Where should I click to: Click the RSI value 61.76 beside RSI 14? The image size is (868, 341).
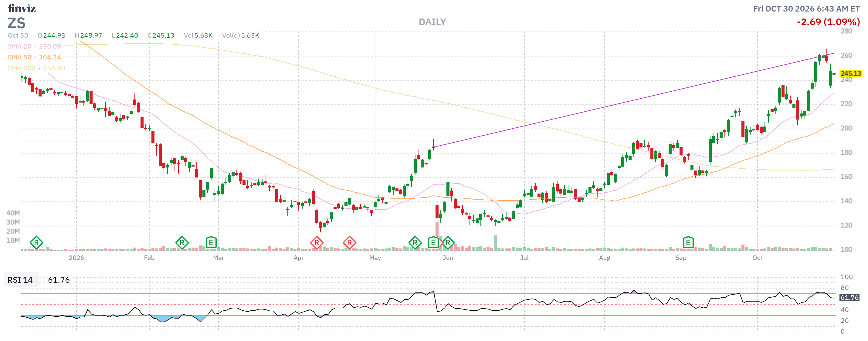tap(59, 280)
